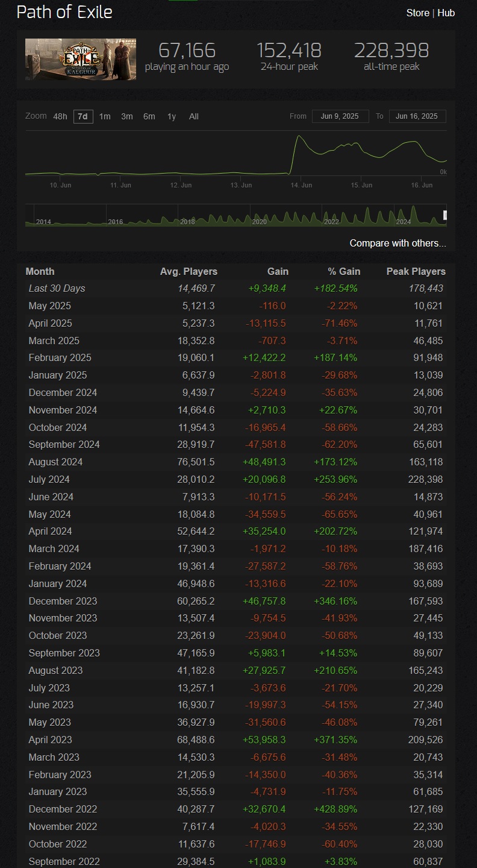Edit the To date field
This screenshot has height=868, width=477.
(417, 116)
